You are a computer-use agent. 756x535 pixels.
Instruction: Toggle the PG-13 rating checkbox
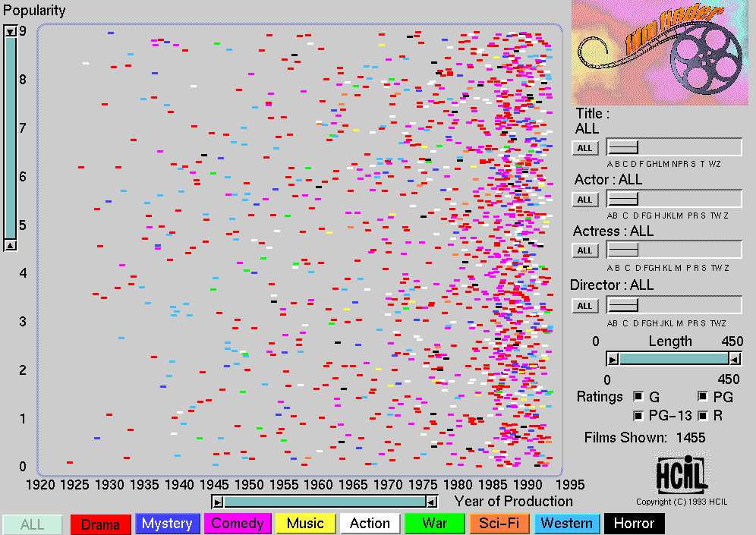[638, 415]
